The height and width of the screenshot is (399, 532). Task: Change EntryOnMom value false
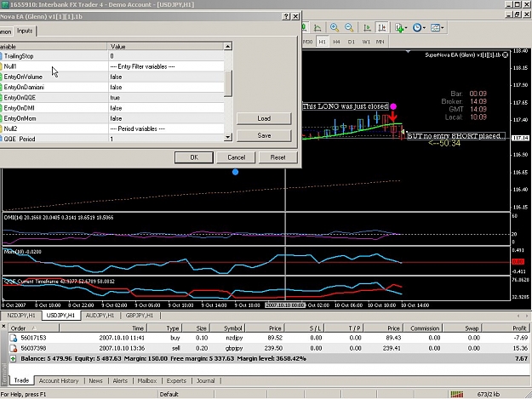click(166, 118)
